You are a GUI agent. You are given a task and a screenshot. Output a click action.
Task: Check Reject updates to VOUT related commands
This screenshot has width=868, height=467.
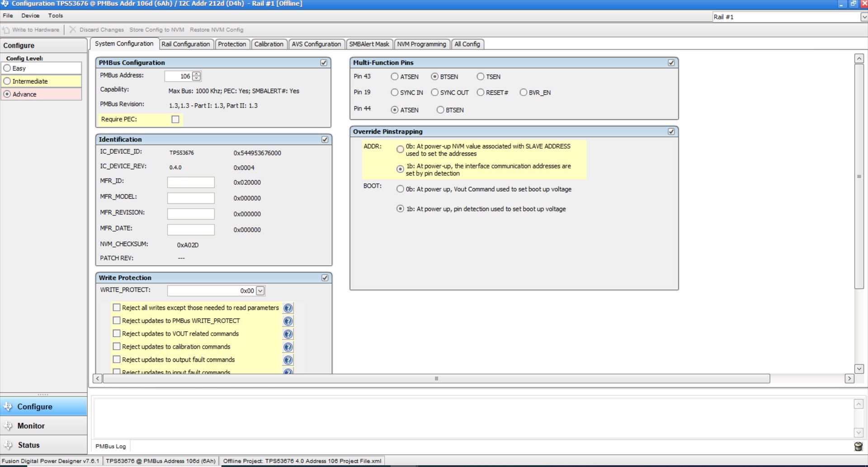tap(117, 333)
